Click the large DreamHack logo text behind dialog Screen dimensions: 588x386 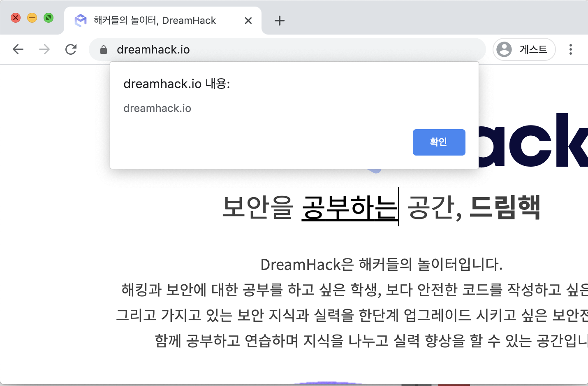533,140
